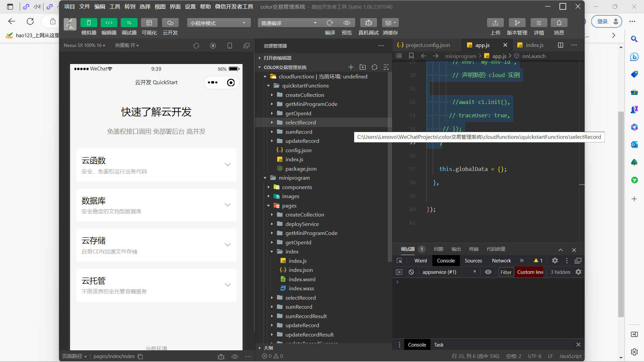Viewport: 644px width, 362px height.
Task: Click the clear console icon
Action: point(411,272)
